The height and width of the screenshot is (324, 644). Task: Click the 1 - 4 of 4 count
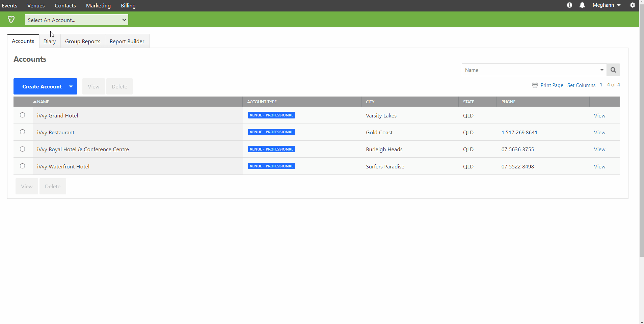[610, 85]
